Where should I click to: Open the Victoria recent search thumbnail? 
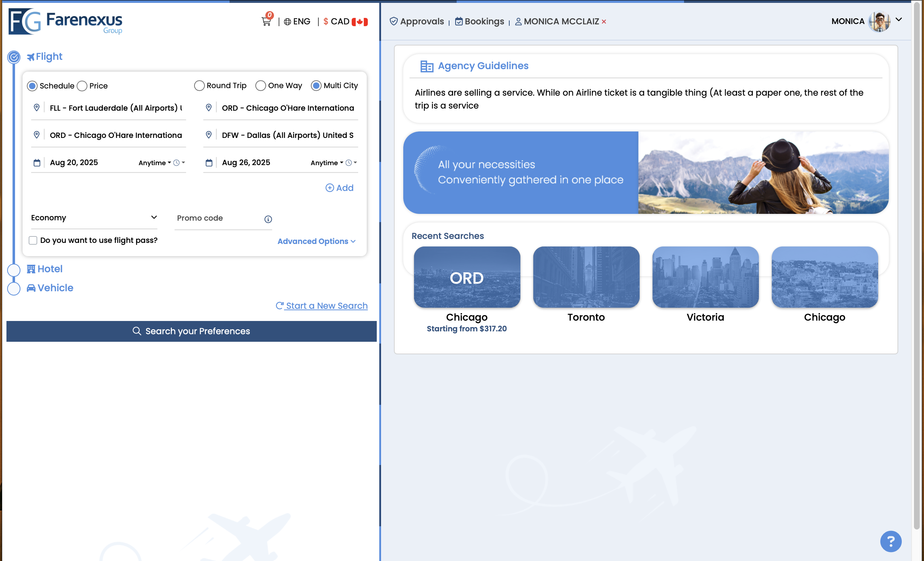tap(706, 277)
